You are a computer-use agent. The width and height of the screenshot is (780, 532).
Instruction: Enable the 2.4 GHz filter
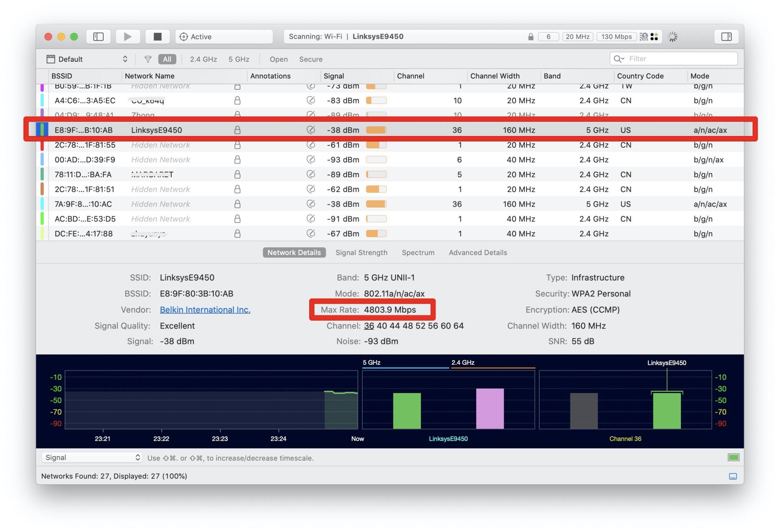point(203,59)
